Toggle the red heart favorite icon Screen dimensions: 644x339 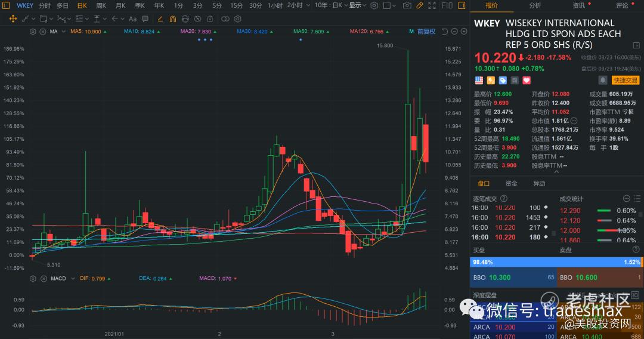[527, 81]
